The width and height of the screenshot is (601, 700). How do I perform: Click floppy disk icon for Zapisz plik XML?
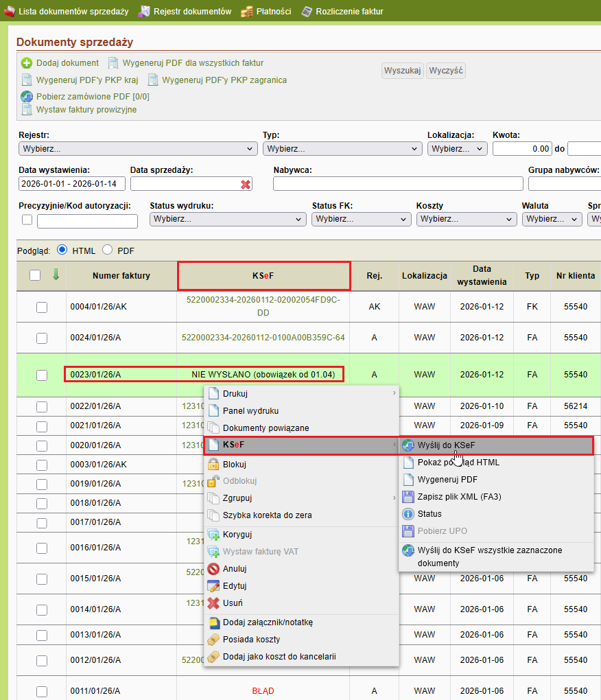coord(408,497)
